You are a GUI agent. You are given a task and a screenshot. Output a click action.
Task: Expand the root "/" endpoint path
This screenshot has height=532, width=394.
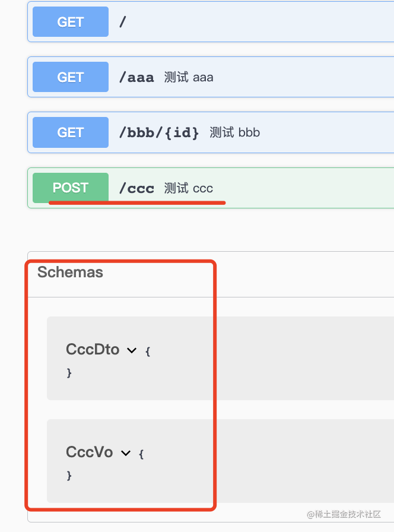[123, 23]
